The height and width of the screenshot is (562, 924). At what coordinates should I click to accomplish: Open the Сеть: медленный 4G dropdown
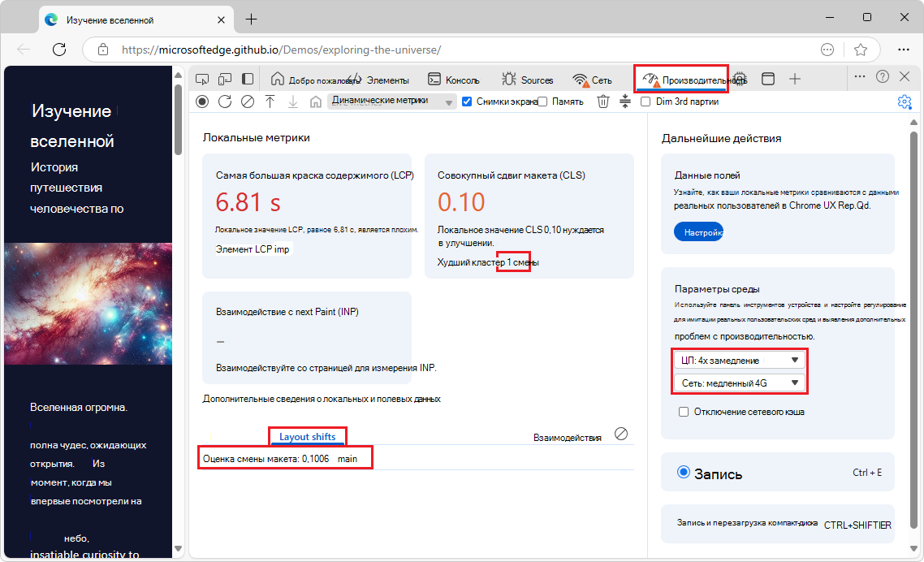tap(739, 382)
